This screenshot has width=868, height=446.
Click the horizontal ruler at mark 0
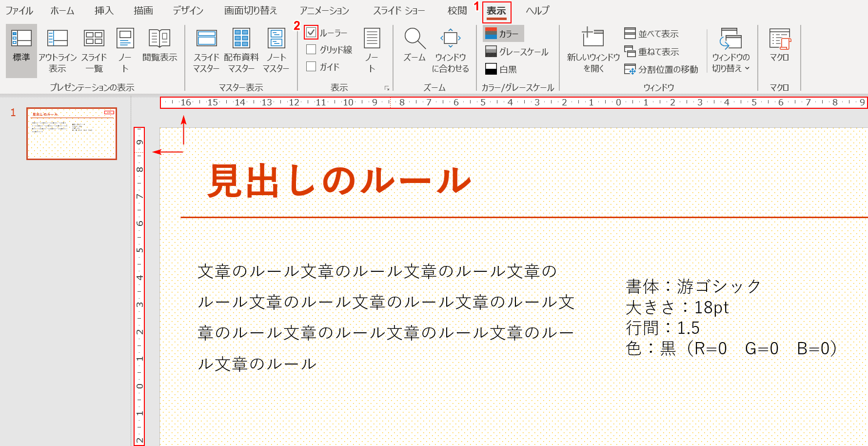click(618, 102)
